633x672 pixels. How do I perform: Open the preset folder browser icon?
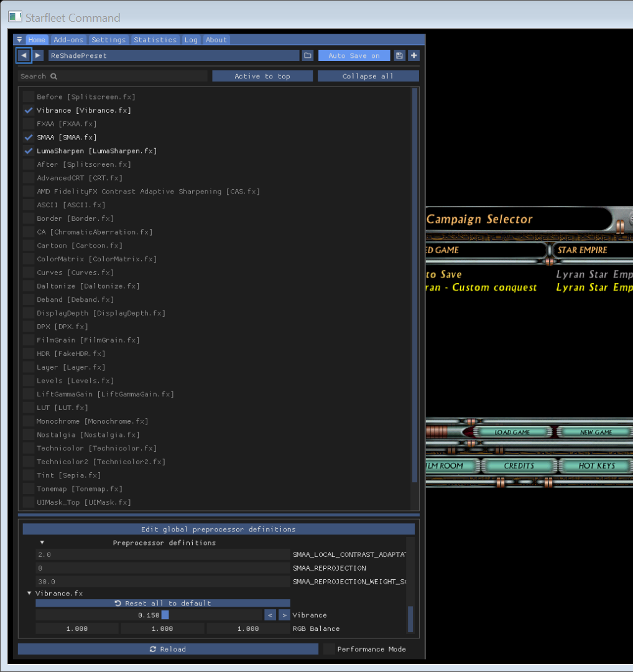click(x=307, y=55)
